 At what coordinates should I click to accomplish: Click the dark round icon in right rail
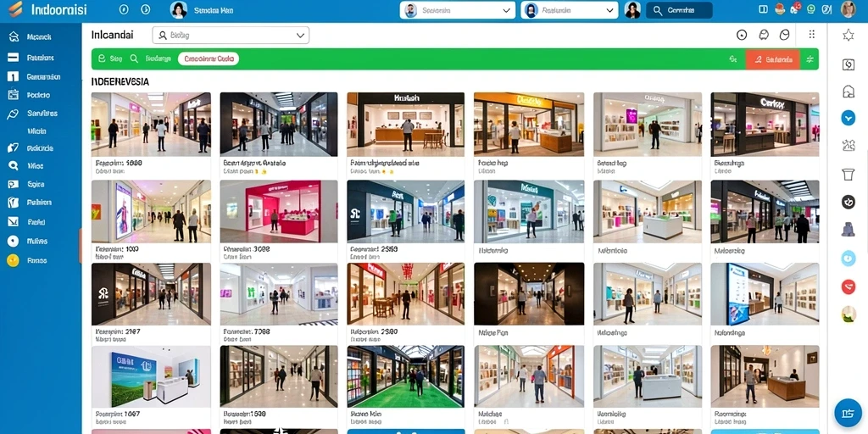pyautogui.click(x=848, y=202)
